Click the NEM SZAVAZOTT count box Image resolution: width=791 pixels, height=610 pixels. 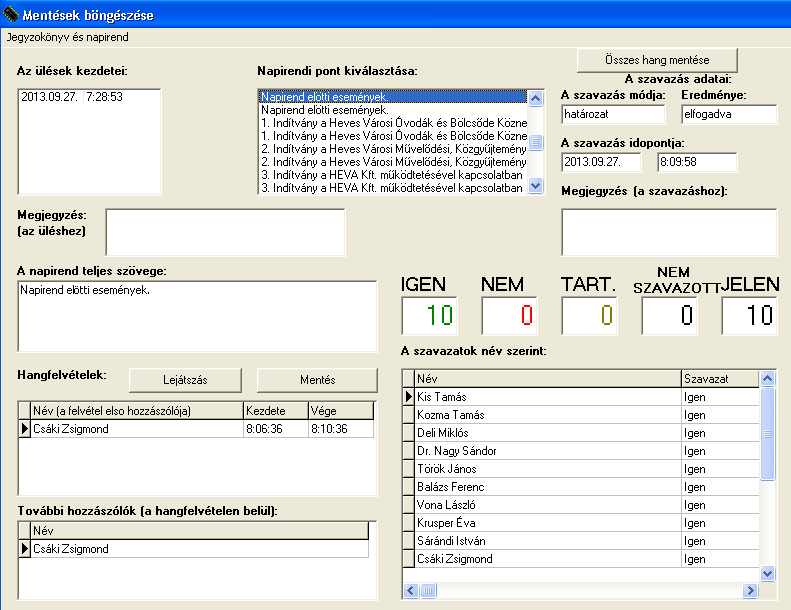(669, 316)
